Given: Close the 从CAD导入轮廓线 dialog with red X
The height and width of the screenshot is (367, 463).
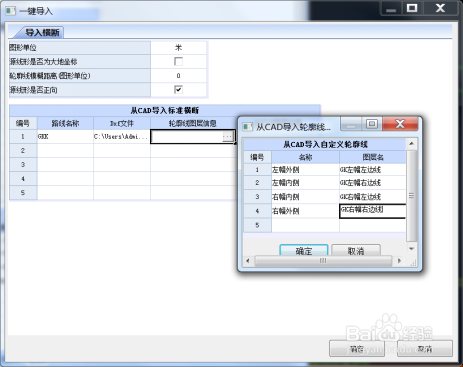Looking at the screenshot, I should [x=400, y=124].
